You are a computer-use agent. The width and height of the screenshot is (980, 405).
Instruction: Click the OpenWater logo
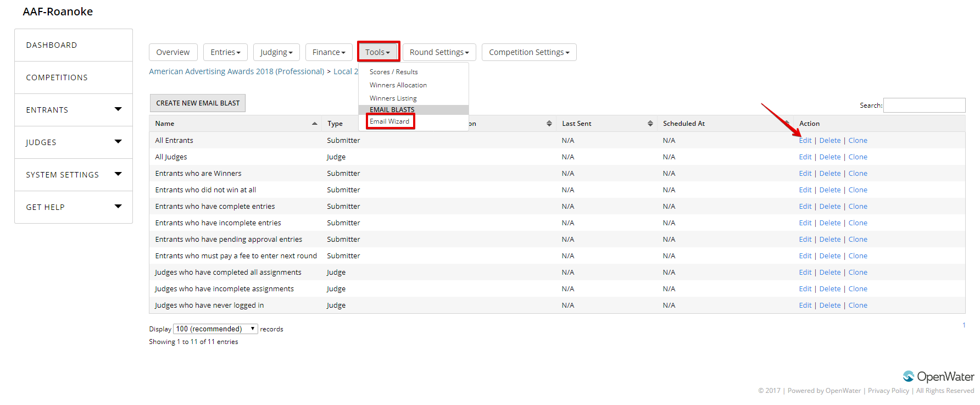click(x=938, y=376)
